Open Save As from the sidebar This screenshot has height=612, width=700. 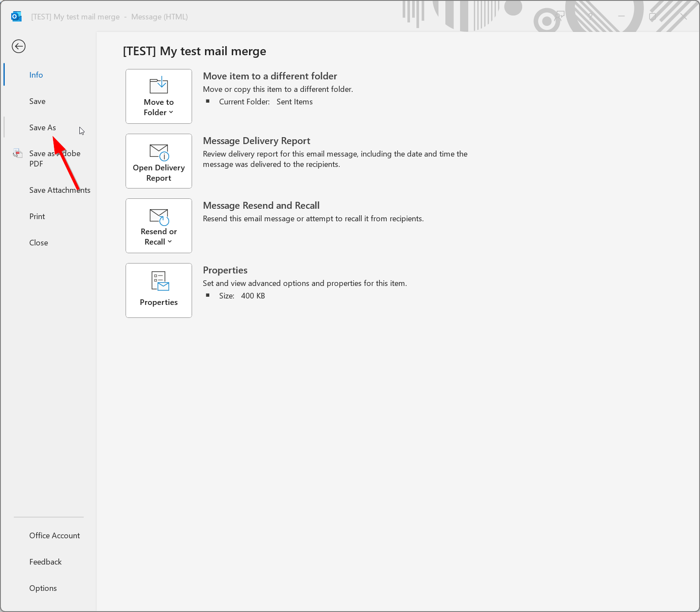(x=43, y=128)
